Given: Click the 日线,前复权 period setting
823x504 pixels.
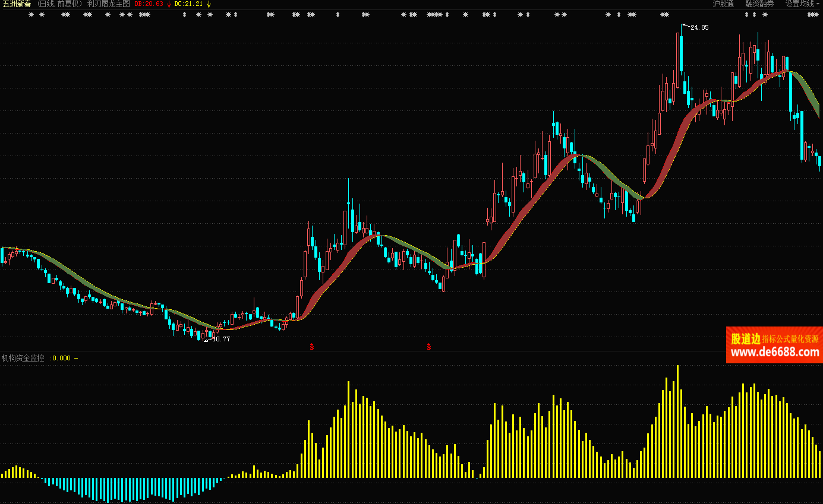Looking at the screenshot, I should 59,4.
